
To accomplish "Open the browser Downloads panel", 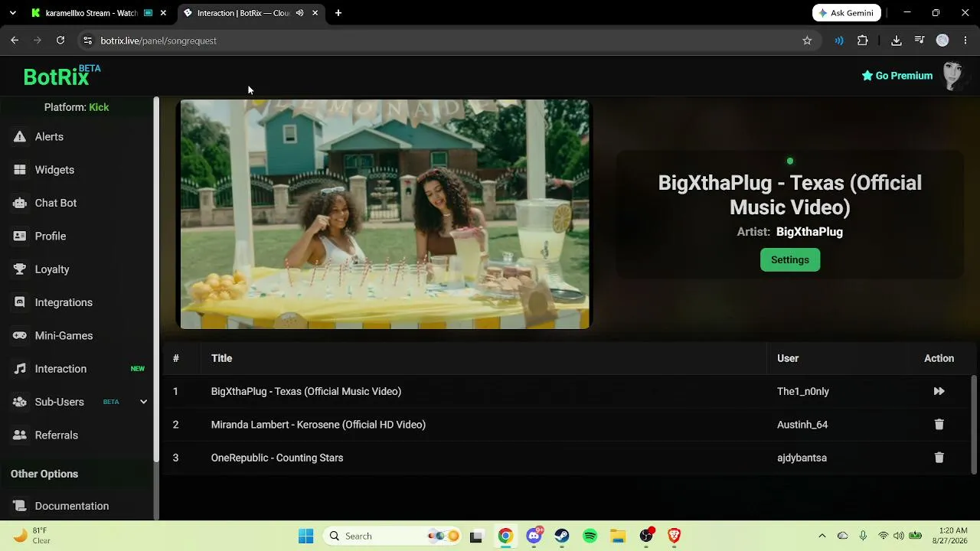I will 897,41.
